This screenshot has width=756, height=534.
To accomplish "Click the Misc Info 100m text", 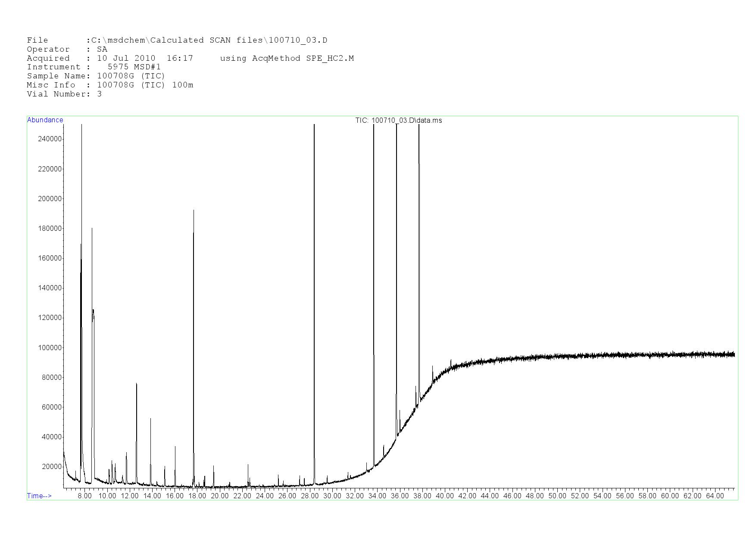I will tap(183, 85).
